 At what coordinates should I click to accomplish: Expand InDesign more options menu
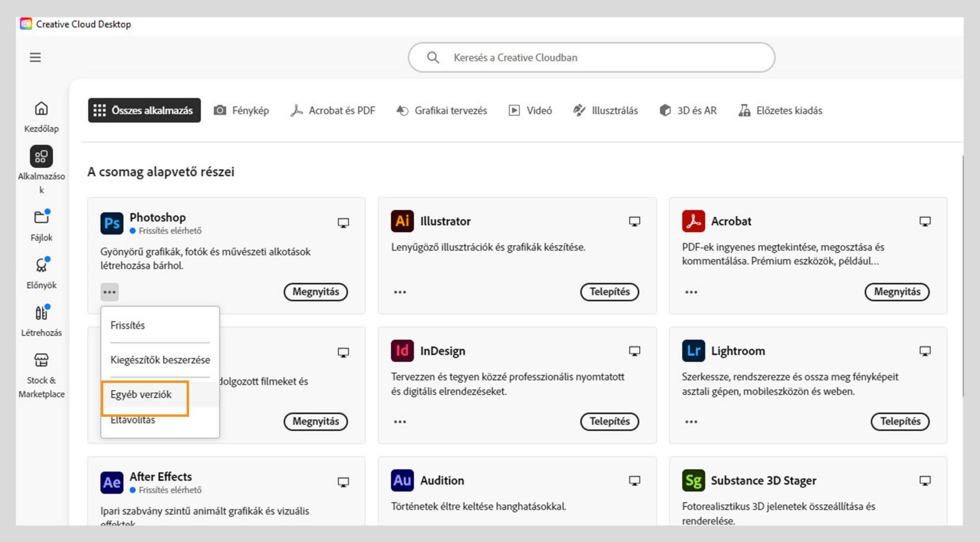coord(400,422)
